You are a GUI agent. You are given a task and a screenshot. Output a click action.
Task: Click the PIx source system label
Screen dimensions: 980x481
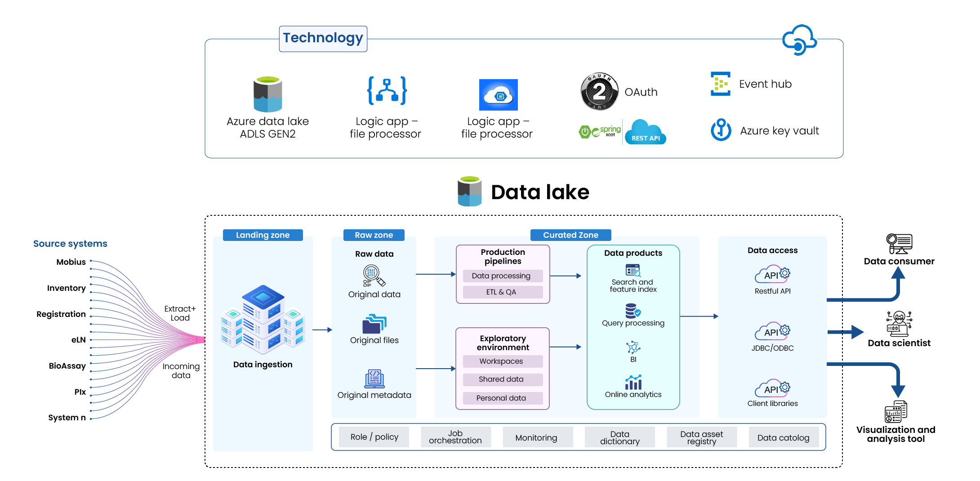click(x=80, y=392)
